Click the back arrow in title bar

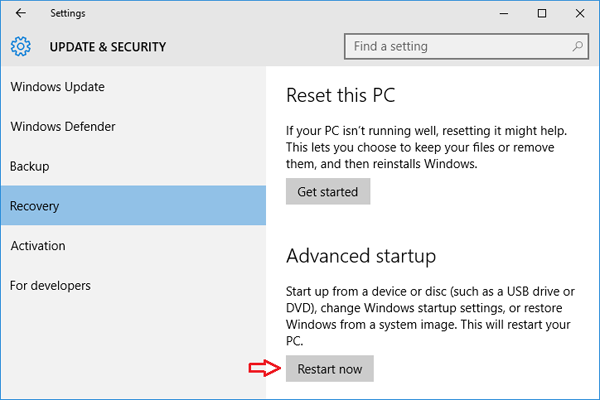coord(21,13)
